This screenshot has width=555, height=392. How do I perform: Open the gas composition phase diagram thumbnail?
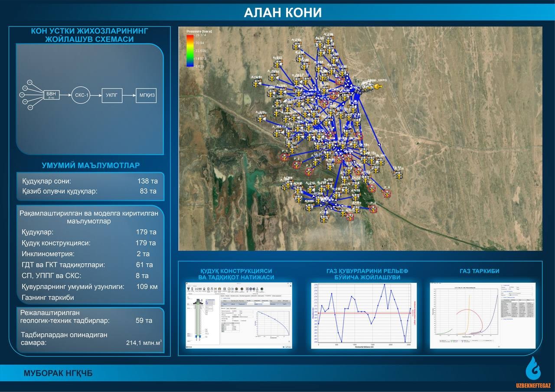[482, 315]
